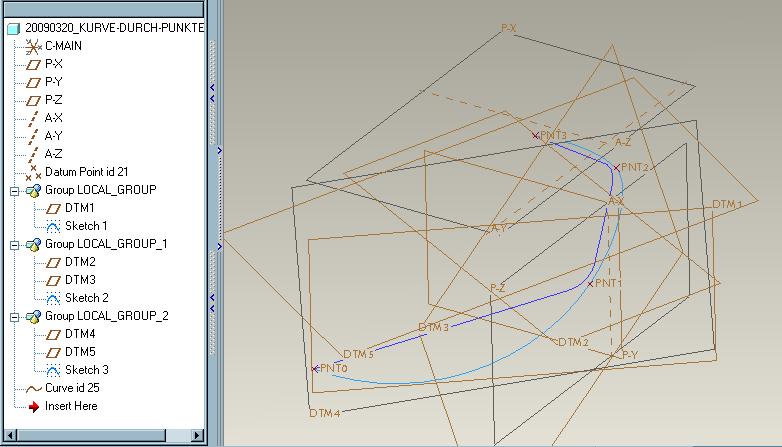Select A-Y axis in model tree
Viewport: 782px width, 447px height.
click(53, 136)
